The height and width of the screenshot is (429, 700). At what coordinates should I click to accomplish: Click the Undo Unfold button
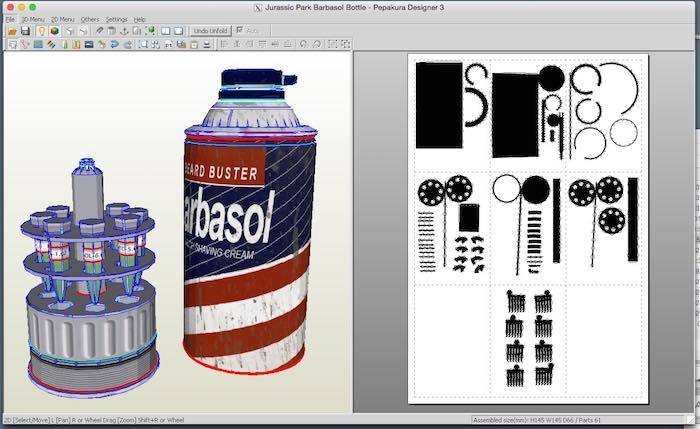click(211, 31)
